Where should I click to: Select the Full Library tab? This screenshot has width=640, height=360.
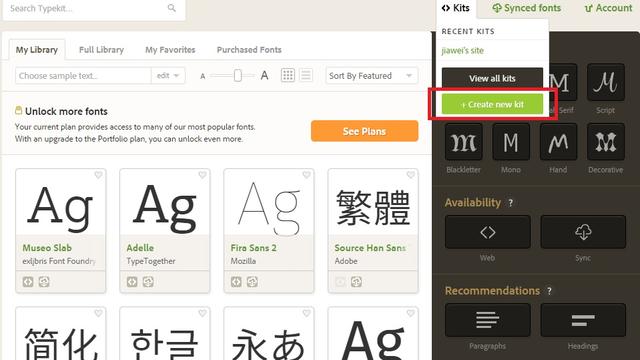click(101, 50)
